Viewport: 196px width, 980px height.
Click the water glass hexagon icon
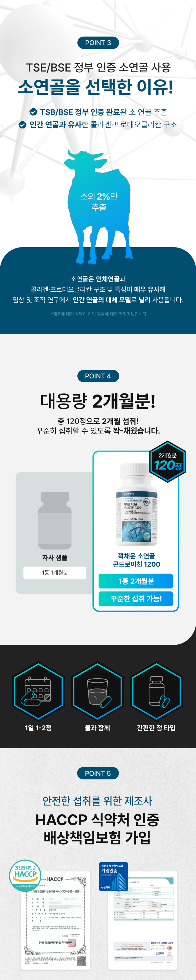[x=97, y=691]
